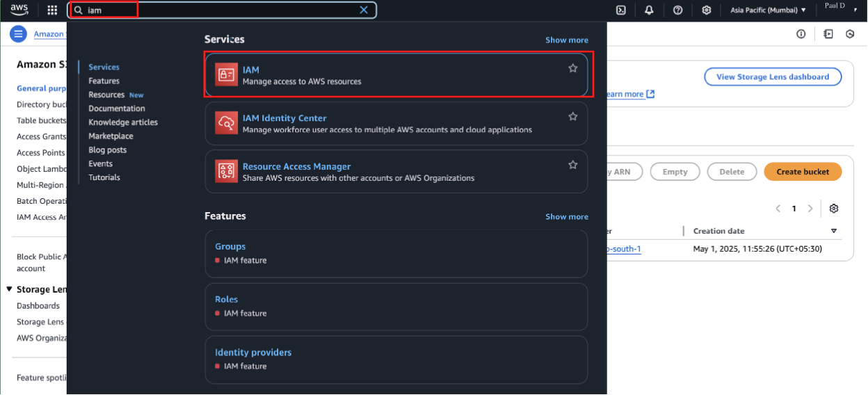This screenshot has height=395, width=868.
Task: Favorite IAM Identity Center star
Action: (x=573, y=116)
